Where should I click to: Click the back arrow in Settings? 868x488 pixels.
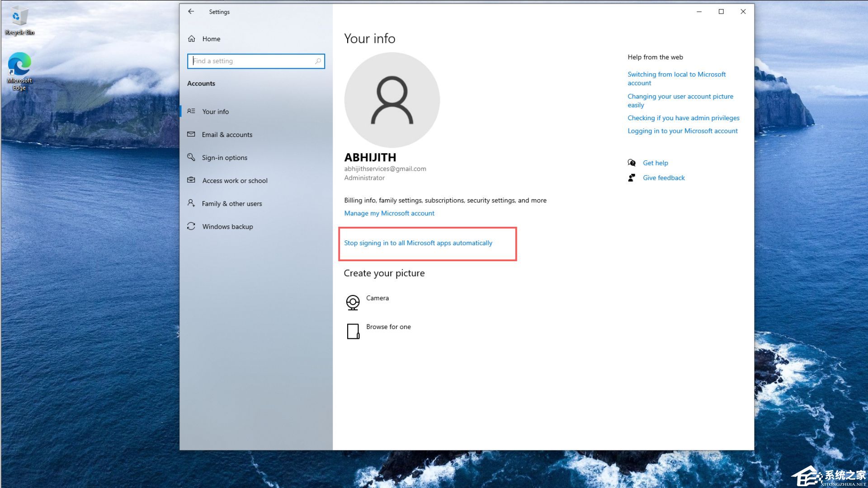pyautogui.click(x=191, y=12)
